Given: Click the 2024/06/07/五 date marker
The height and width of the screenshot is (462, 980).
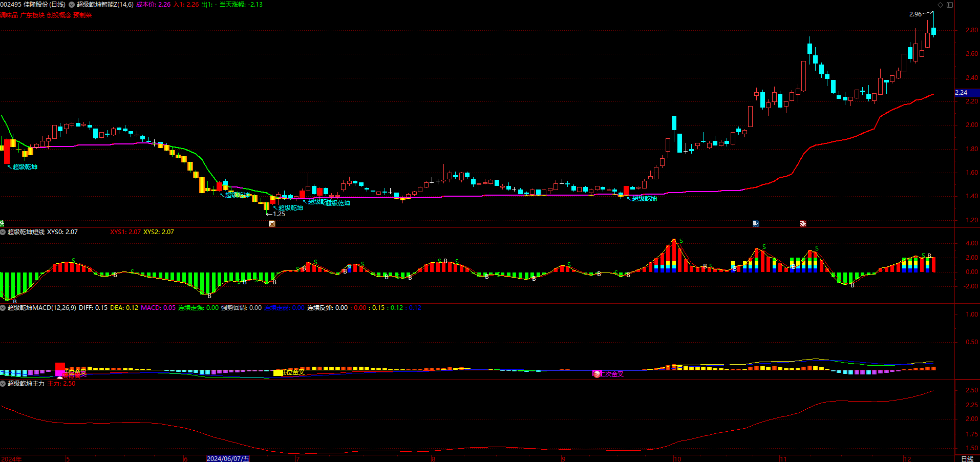Looking at the screenshot, I should point(228,458).
